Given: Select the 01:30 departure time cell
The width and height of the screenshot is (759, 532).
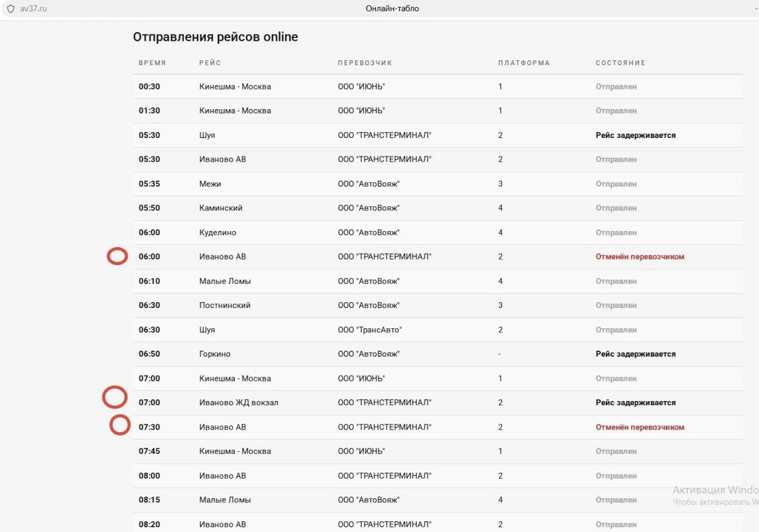Looking at the screenshot, I should click(149, 111).
